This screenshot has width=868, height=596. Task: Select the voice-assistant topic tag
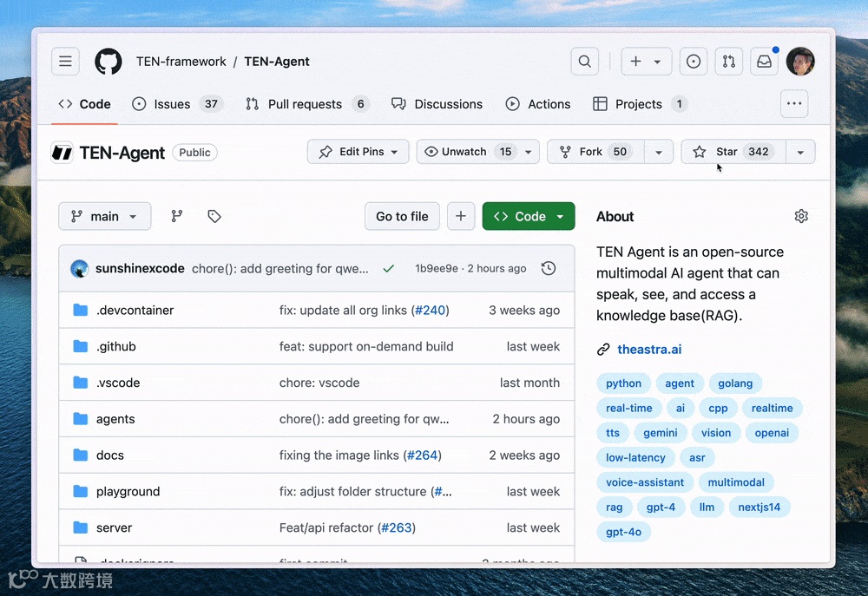[x=645, y=482]
